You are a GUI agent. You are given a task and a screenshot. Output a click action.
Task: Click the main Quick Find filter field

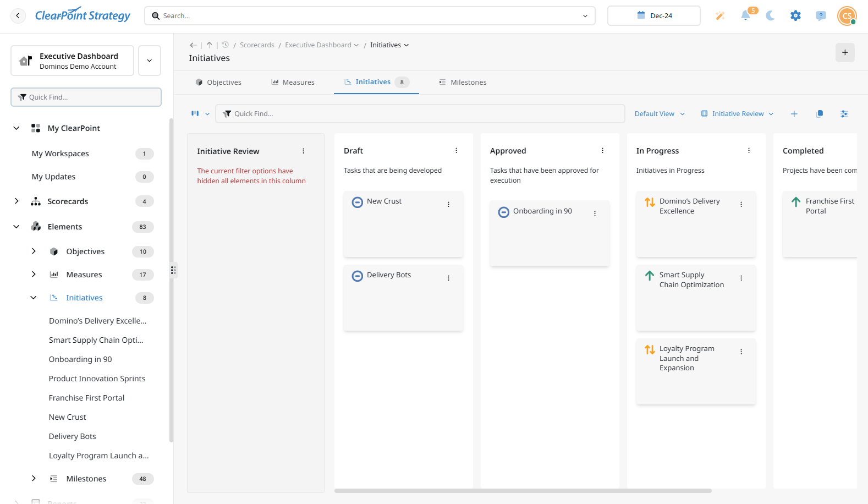click(420, 114)
